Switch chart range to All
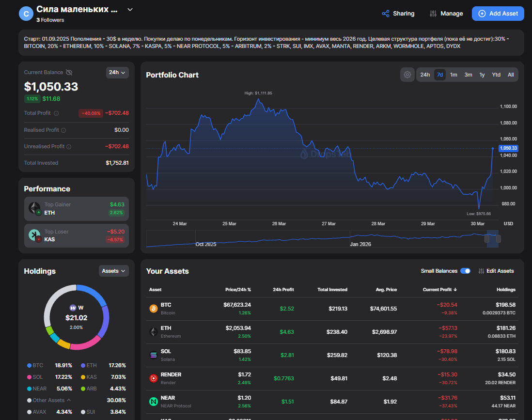The width and height of the screenshot is (532, 420). coord(511,75)
